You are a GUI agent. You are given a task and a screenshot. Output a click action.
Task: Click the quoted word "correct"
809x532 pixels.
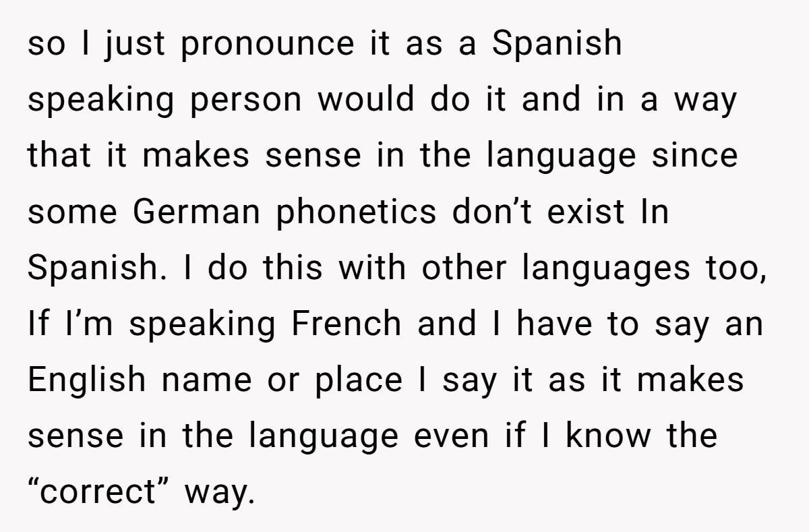[x=99, y=493]
